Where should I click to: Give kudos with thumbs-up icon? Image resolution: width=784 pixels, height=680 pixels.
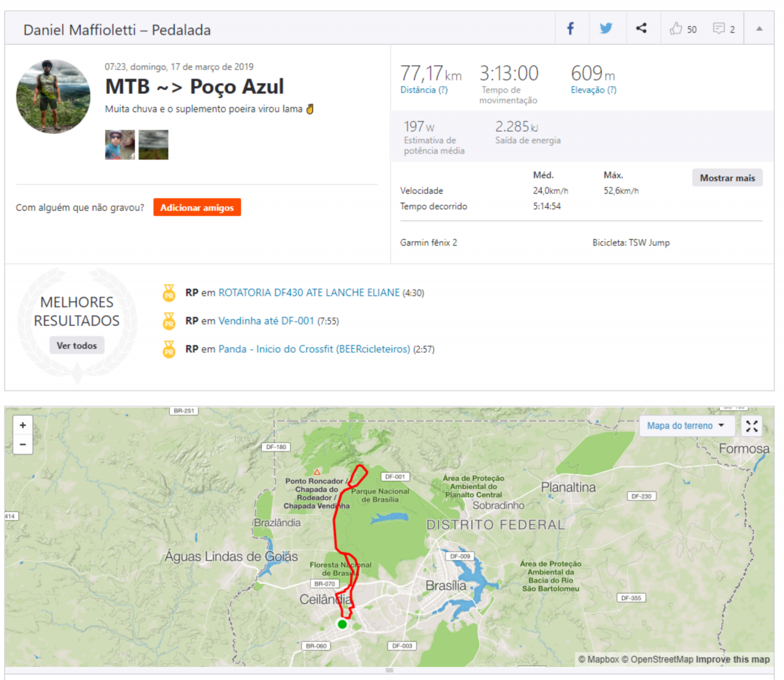(676, 29)
